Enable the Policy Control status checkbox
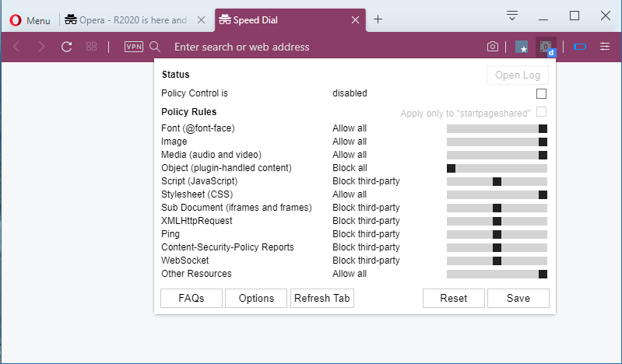This screenshot has width=622, height=364. tap(541, 93)
